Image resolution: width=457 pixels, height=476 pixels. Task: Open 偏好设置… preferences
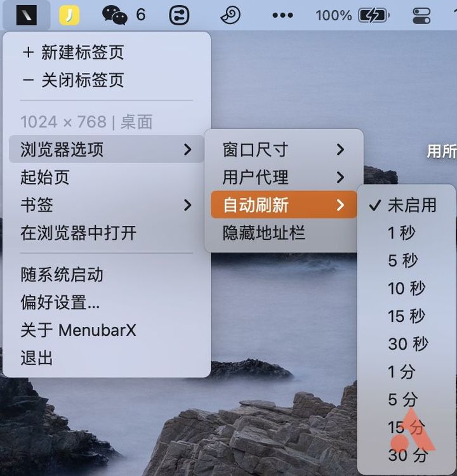tap(106, 302)
